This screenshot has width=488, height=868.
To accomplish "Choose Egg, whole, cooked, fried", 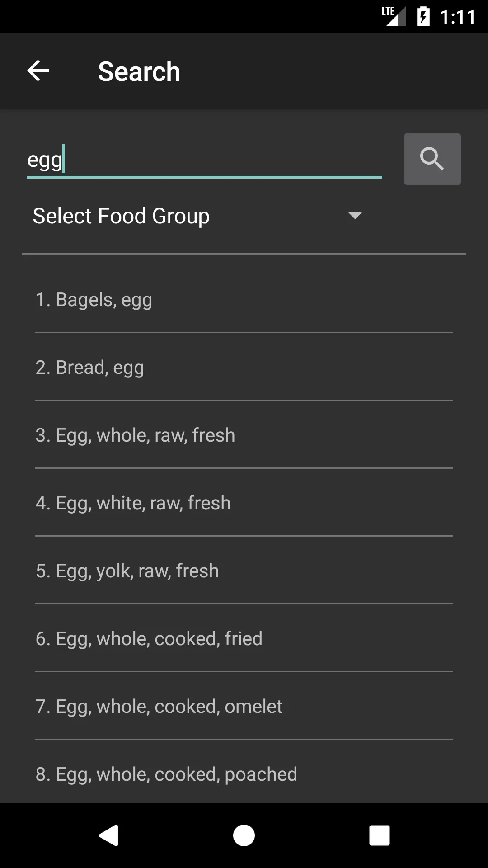I will coord(244,638).
